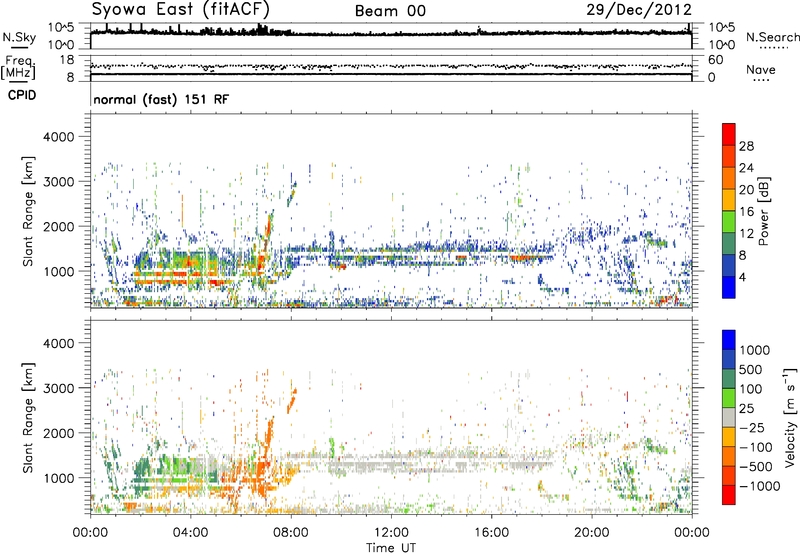Click 'normal (fast) 151 RF' text
The width and height of the screenshot is (800, 554).
pyautogui.click(x=161, y=99)
